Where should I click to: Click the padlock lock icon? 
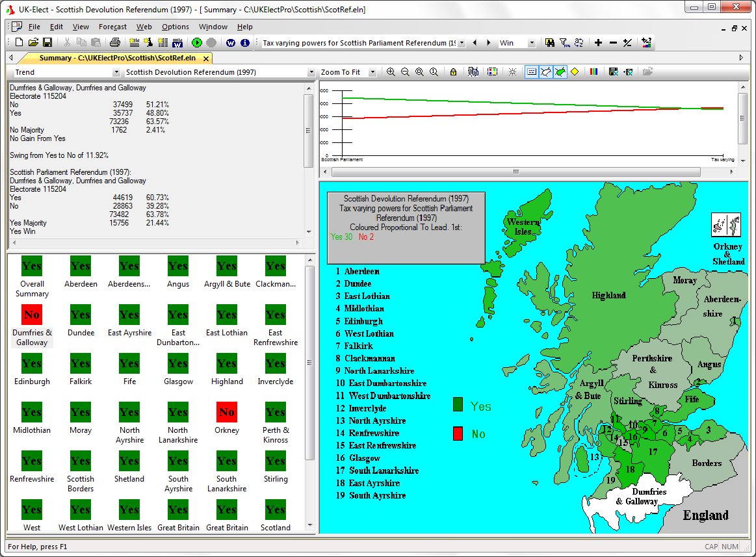pyautogui.click(x=453, y=72)
